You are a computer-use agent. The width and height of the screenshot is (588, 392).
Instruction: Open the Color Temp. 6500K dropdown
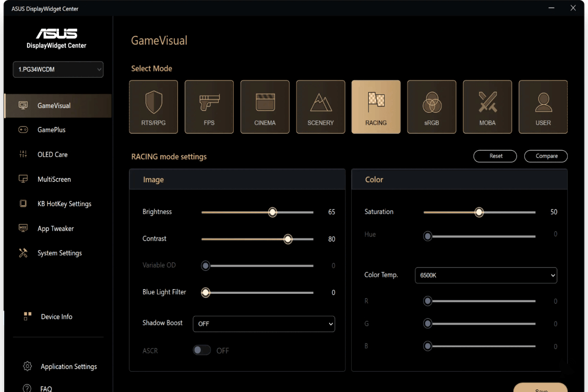point(486,275)
